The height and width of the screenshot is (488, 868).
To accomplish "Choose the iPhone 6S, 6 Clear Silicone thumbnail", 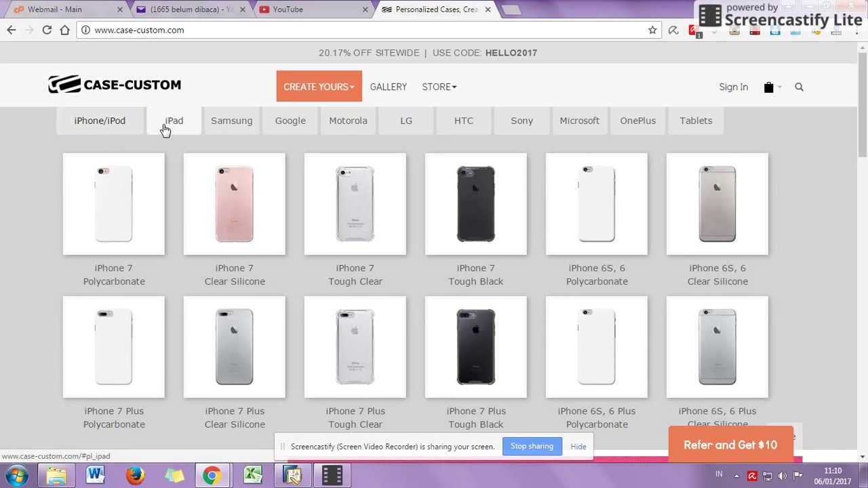I will 717,204.
